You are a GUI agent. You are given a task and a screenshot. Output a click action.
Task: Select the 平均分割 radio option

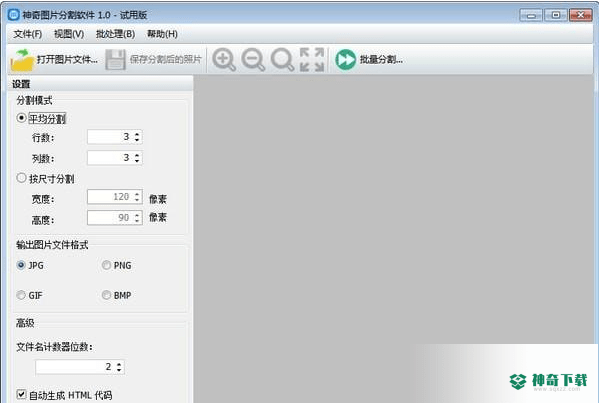point(21,118)
